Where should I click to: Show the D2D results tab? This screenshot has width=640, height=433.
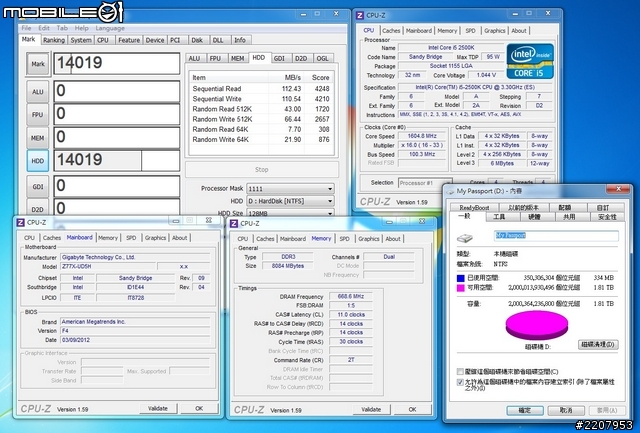pyautogui.click(x=301, y=58)
